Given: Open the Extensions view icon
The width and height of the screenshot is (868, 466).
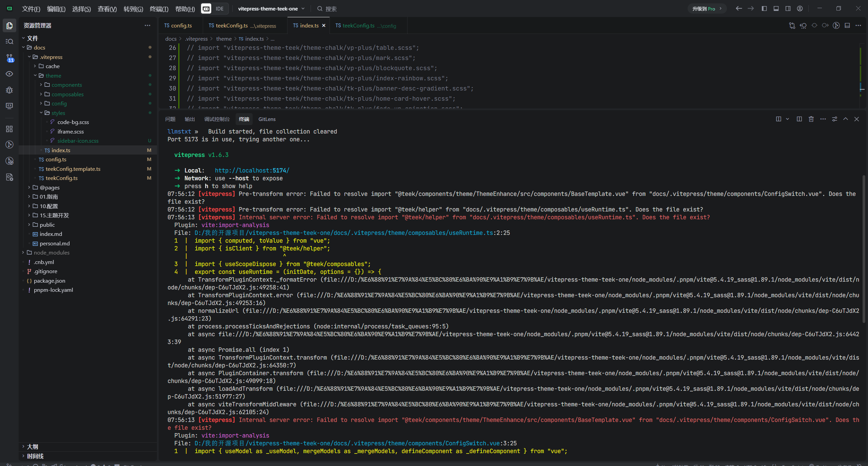Looking at the screenshot, I should (9, 129).
